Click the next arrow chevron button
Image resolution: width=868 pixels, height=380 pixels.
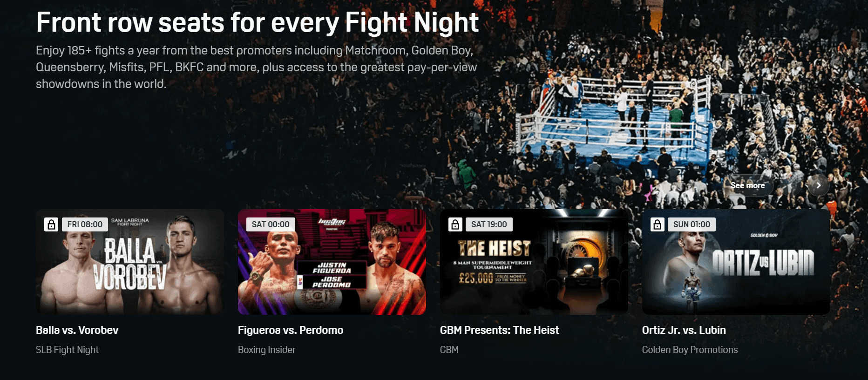(818, 185)
